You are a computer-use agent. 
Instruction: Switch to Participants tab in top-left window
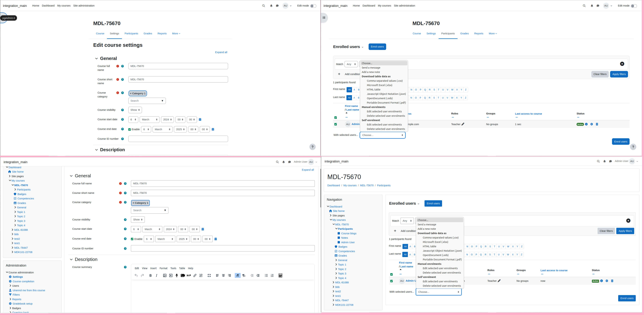click(x=131, y=34)
